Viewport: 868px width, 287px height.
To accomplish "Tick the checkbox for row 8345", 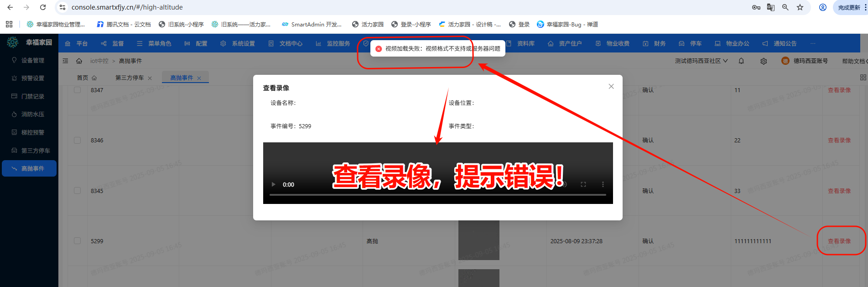I will coord(78,191).
